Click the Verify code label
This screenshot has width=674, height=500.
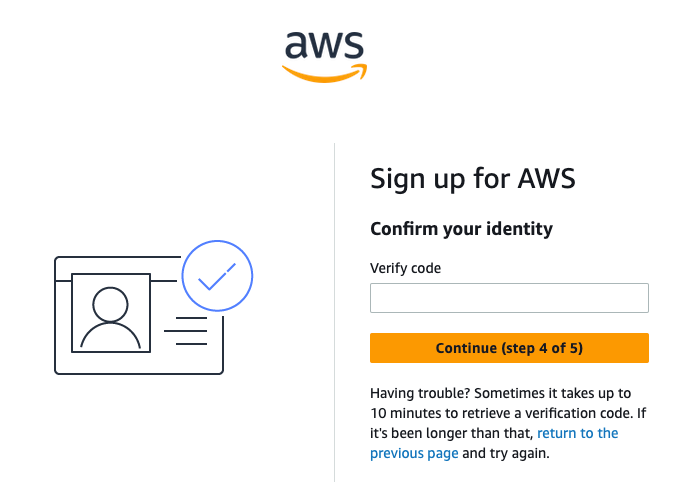pyautogui.click(x=405, y=268)
